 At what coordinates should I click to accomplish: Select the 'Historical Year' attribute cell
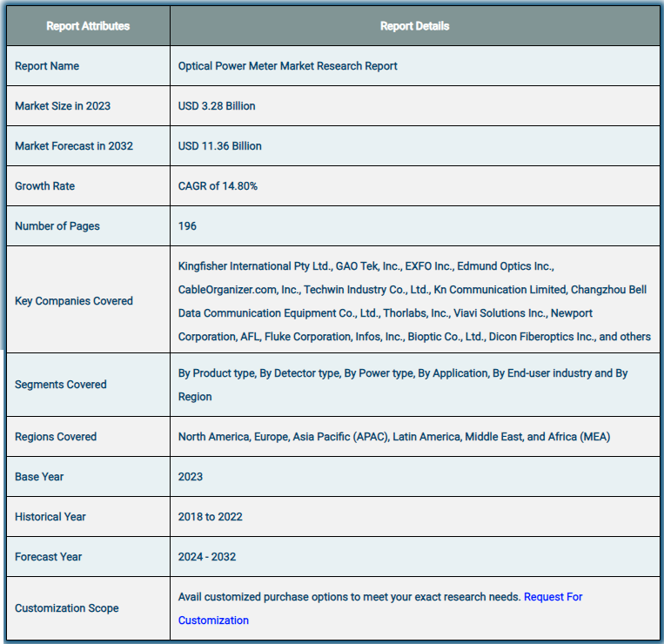(x=88, y=517)
